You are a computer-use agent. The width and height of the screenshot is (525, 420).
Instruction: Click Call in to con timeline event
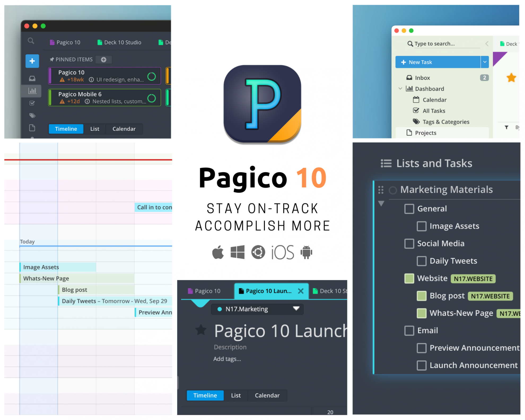click(x=154, y=207)
